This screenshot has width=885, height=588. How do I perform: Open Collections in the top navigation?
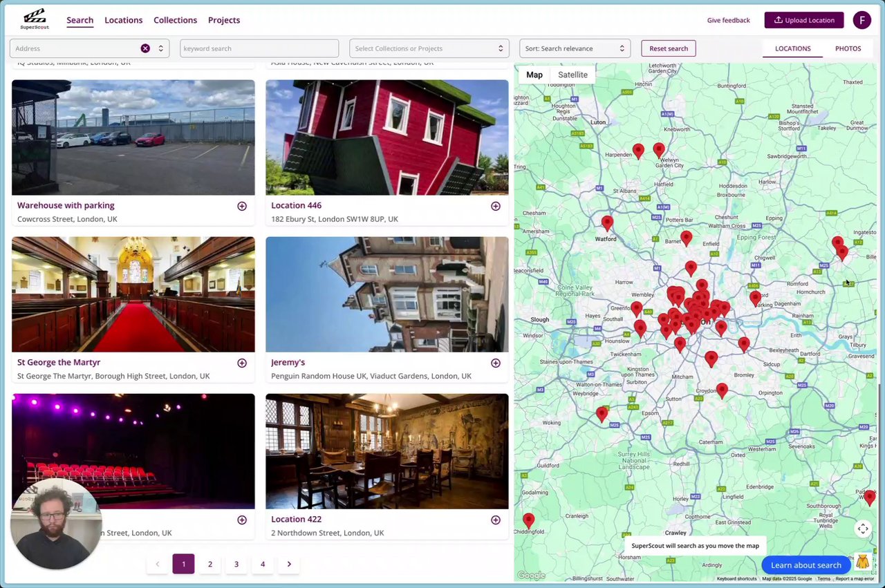(175, 20)
